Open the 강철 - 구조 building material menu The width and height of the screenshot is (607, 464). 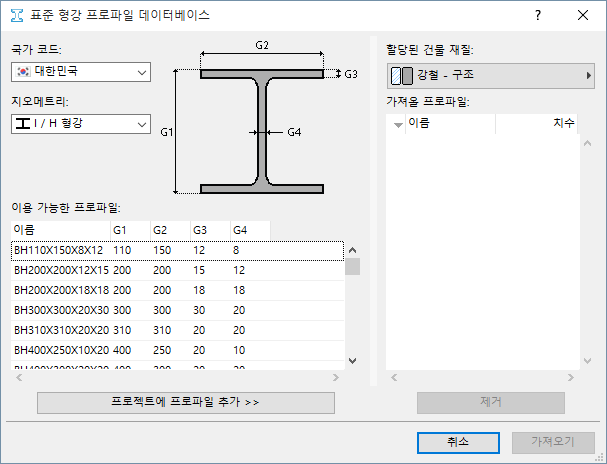tap(490, 76)
